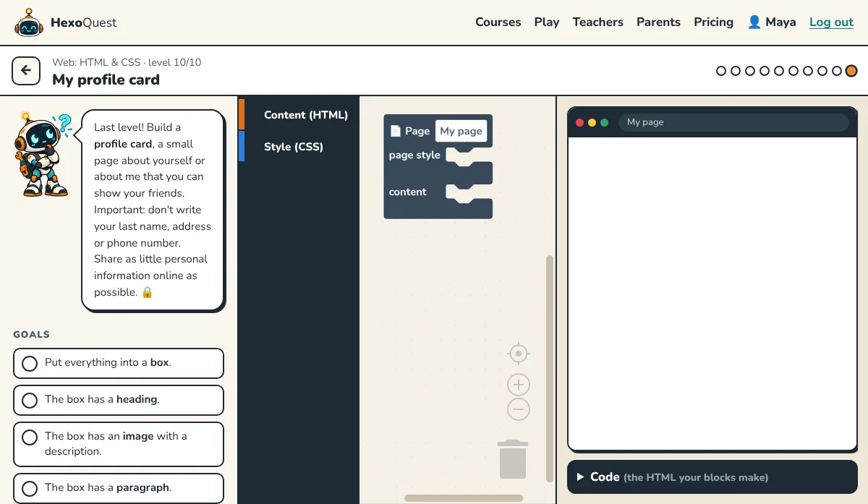Zoom out of the block workspace
The height and width of the screenshot is (504, 868).
pyautogui.click(x=519, y=409)
